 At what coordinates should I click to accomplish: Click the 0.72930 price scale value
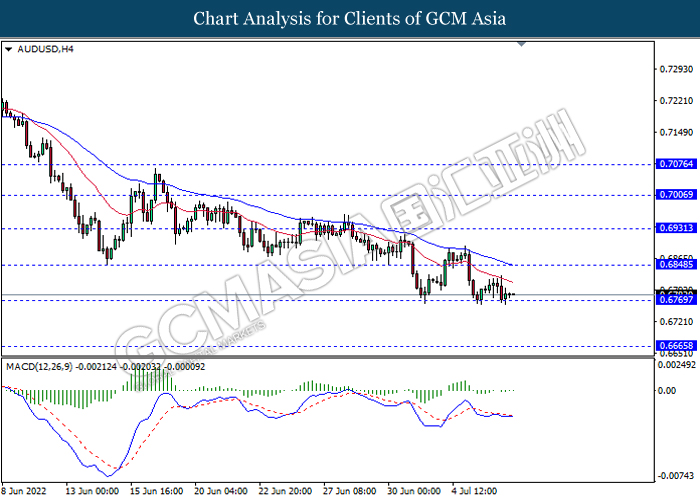[x=676, y=69]
